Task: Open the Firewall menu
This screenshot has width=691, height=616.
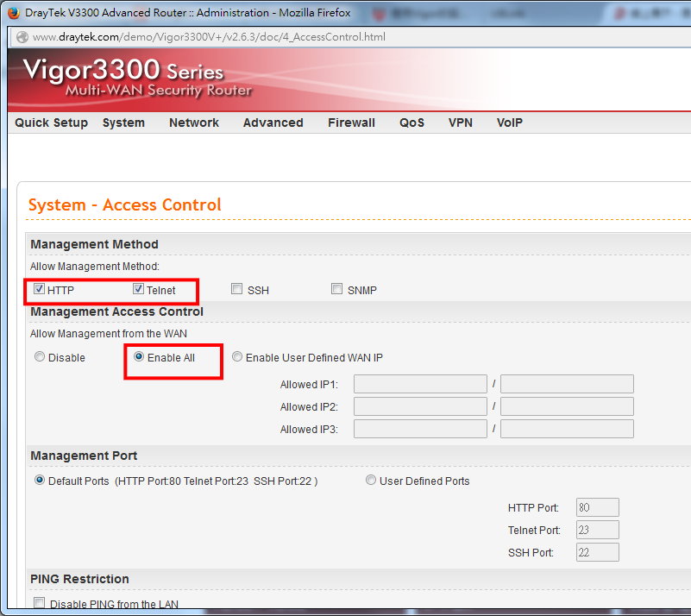Action: click(351, 123)
